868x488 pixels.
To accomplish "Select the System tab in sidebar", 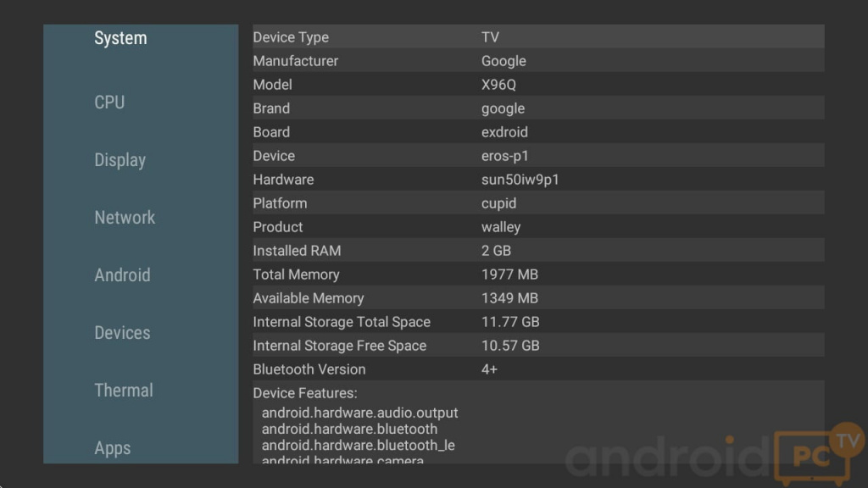I will tap(120, 38).
